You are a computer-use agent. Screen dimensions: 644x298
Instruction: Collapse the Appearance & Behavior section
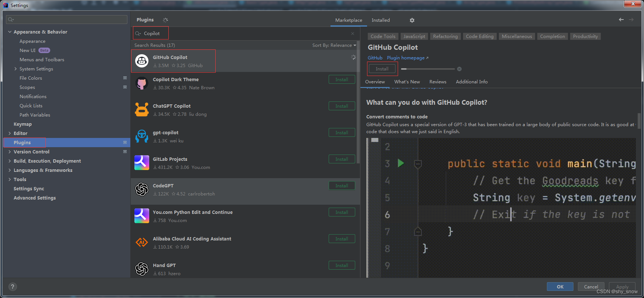tap(10, 32)
